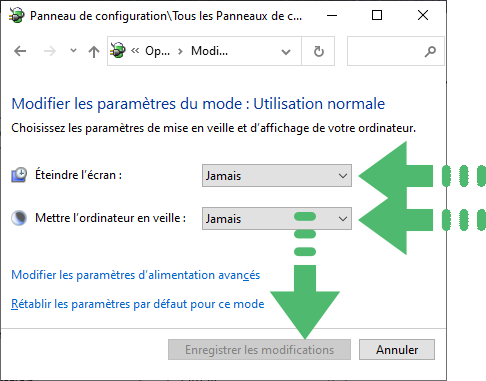
Task: Go up one level with up arrow
Action: (x=94, y=52)
